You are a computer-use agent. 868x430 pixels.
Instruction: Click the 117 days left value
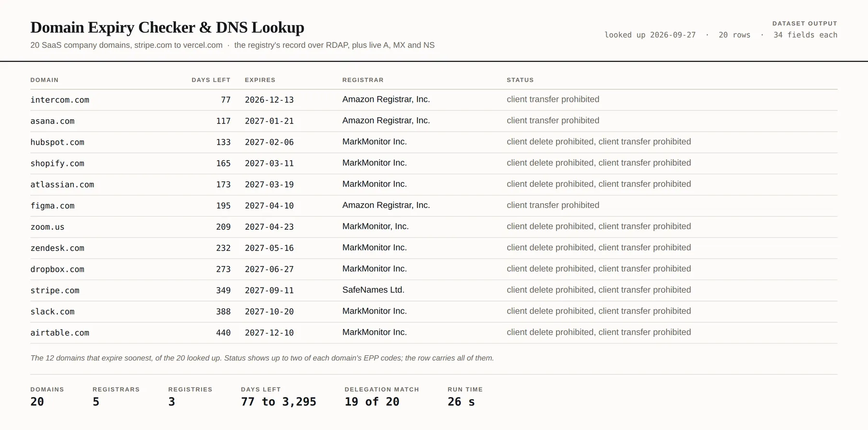223,121
